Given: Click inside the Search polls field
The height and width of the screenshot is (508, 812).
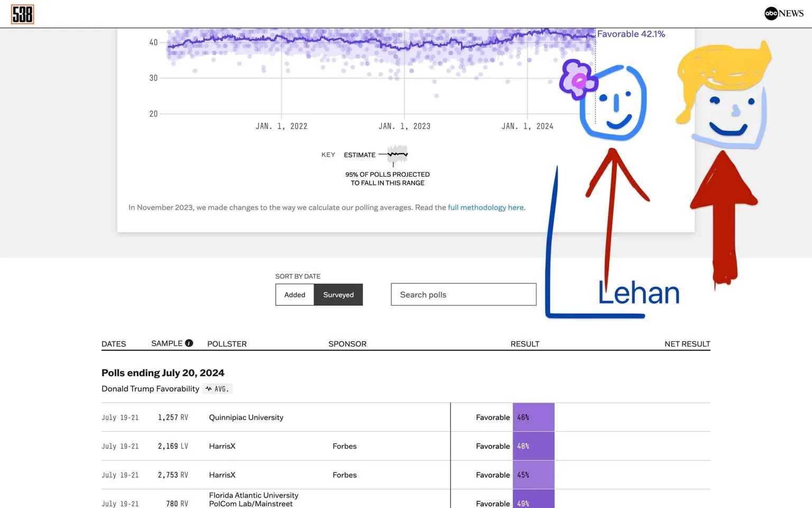Looking at the screenshot, I should (463, 294).
